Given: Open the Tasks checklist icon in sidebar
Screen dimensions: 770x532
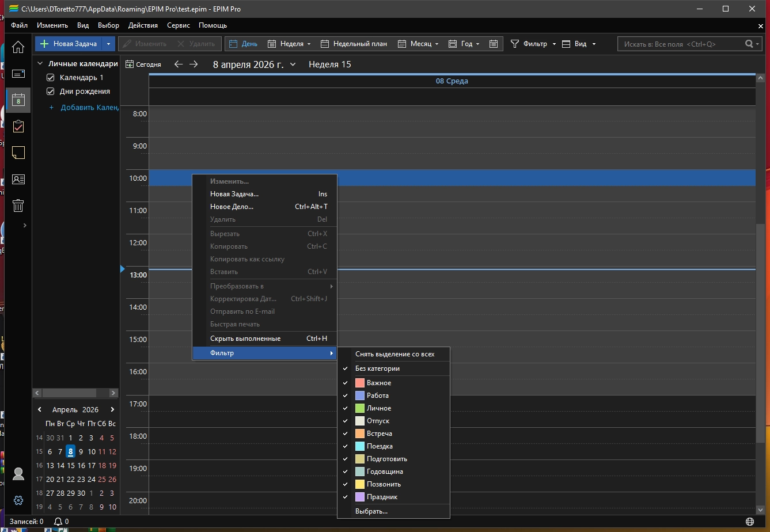Looking at the screenshot, I should [18, 126].
